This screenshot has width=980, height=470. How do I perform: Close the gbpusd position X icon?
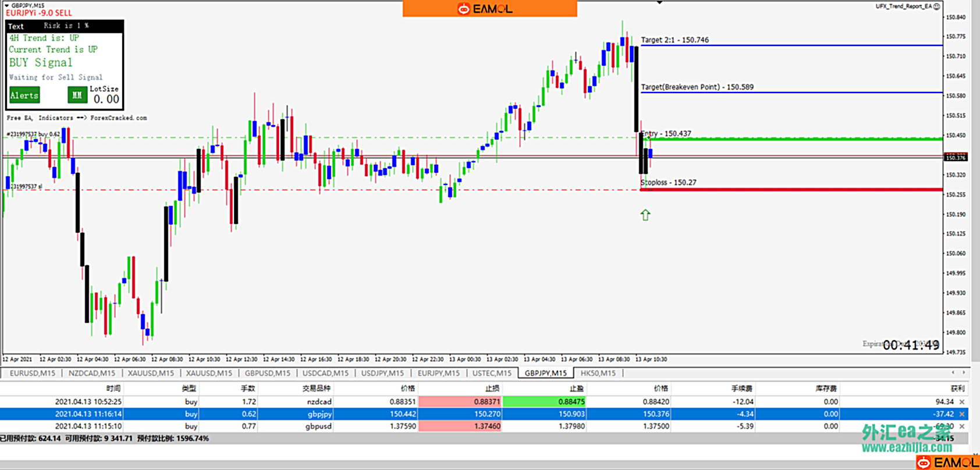click(x=961, y=426)
